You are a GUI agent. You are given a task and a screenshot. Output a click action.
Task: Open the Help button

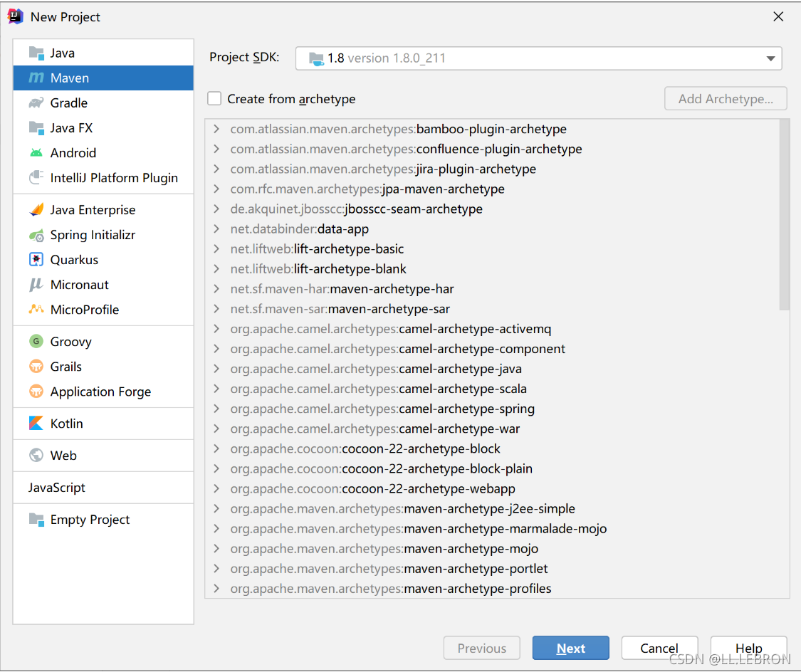[x=748, y=648]
